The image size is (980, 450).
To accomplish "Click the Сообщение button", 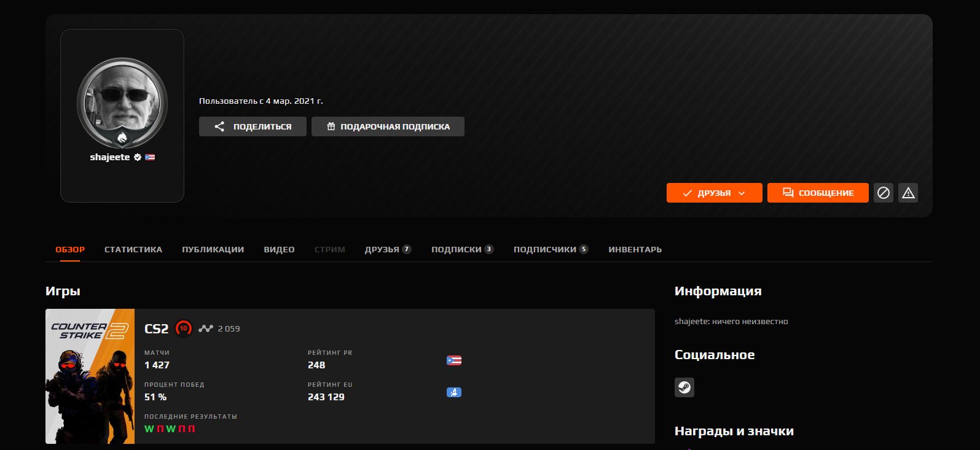I will [x=818, y=193].
